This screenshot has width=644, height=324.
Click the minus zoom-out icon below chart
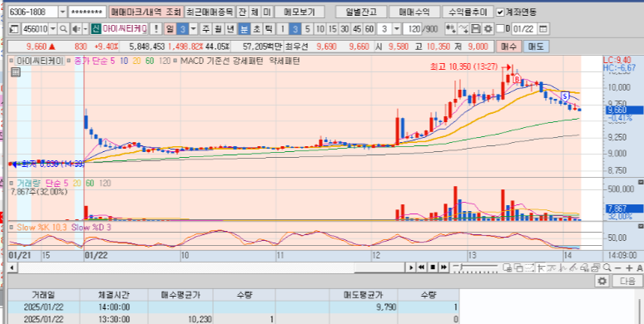617,268
